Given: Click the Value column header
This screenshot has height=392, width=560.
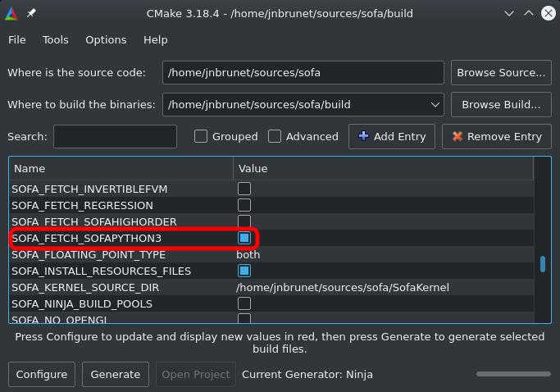Looking at the screenshot, I should click(383, 169).
